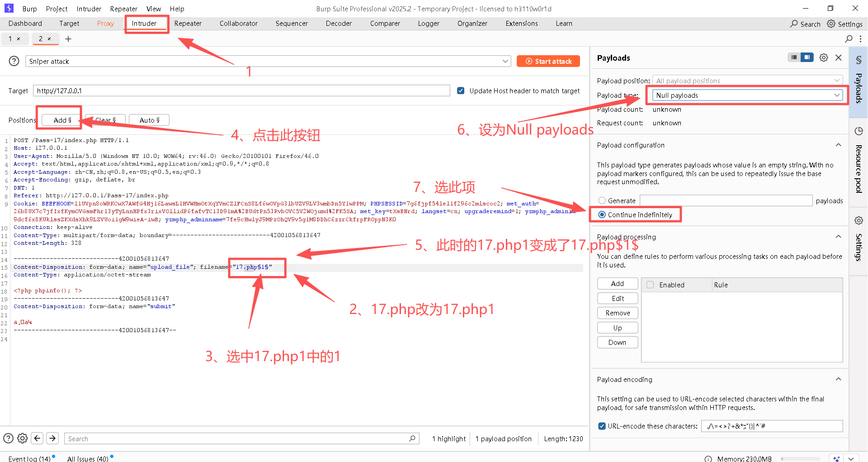The image size is (868, 462).
Task: Close Intruder tab 1
Action: pos(19,39)
